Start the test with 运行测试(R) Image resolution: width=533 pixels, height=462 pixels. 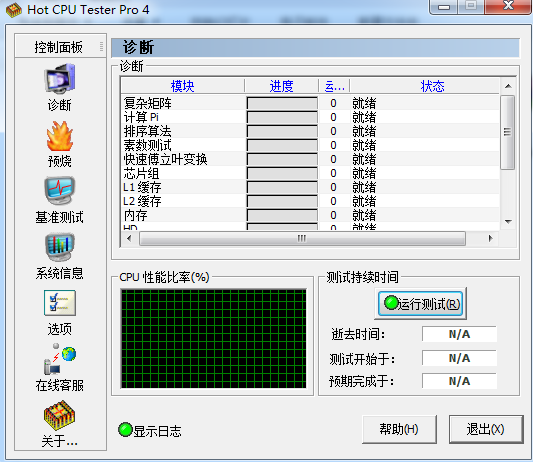[420, 303]
